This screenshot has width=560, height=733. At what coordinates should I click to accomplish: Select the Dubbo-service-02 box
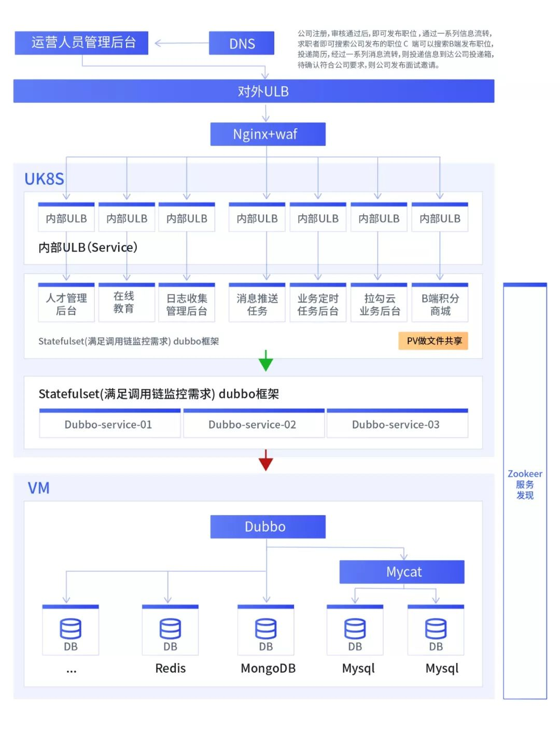[254, 423]
